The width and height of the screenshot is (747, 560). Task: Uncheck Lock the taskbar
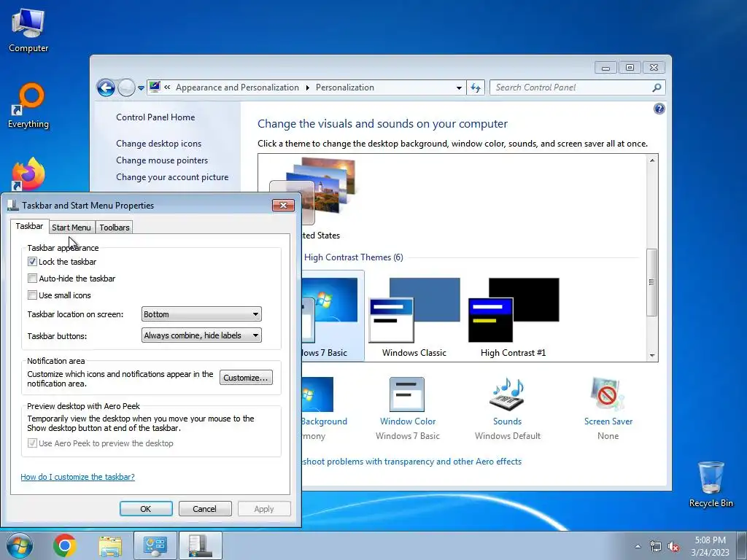[x=32, y=262]
